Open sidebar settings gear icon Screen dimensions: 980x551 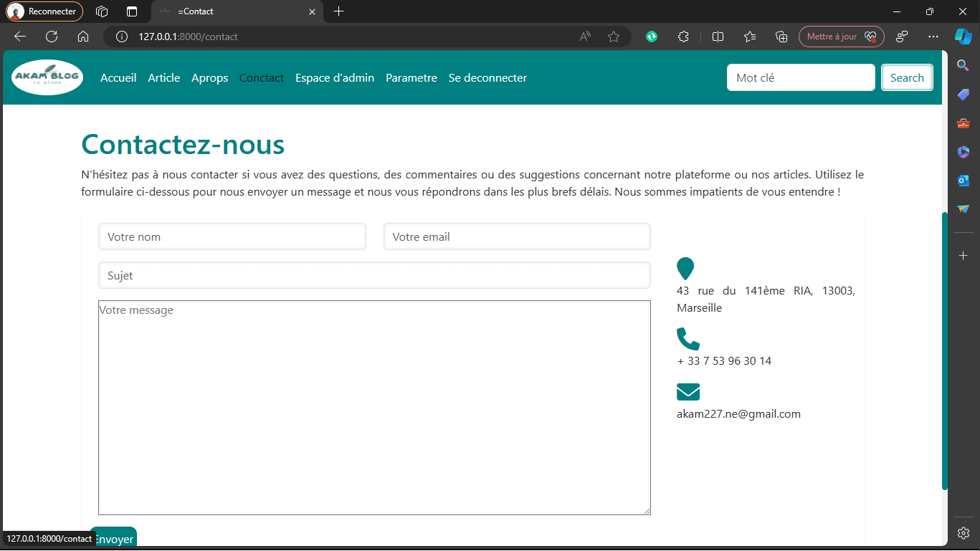[964, 533]
